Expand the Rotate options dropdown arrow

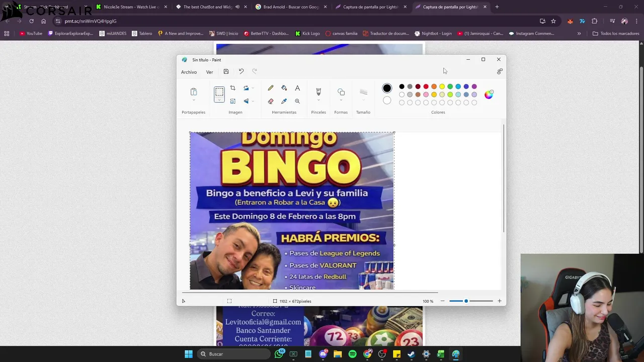click(253, 88)
